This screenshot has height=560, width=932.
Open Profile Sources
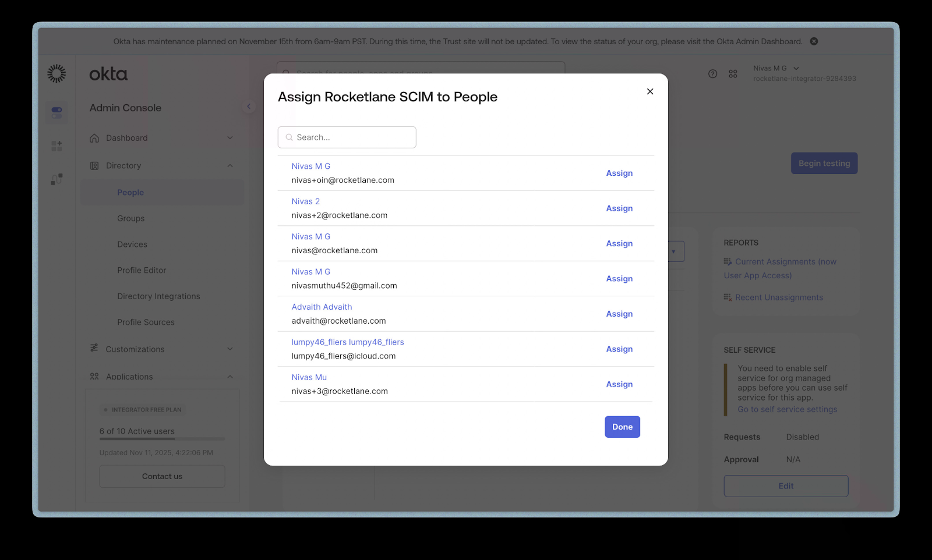[146, 322]
